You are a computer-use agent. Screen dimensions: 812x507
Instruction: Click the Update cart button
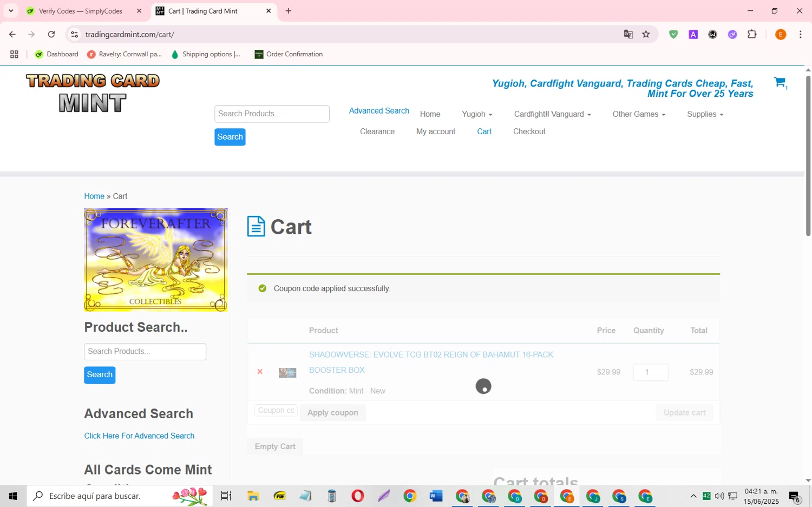pyautogui.click(x=685, y=413)
